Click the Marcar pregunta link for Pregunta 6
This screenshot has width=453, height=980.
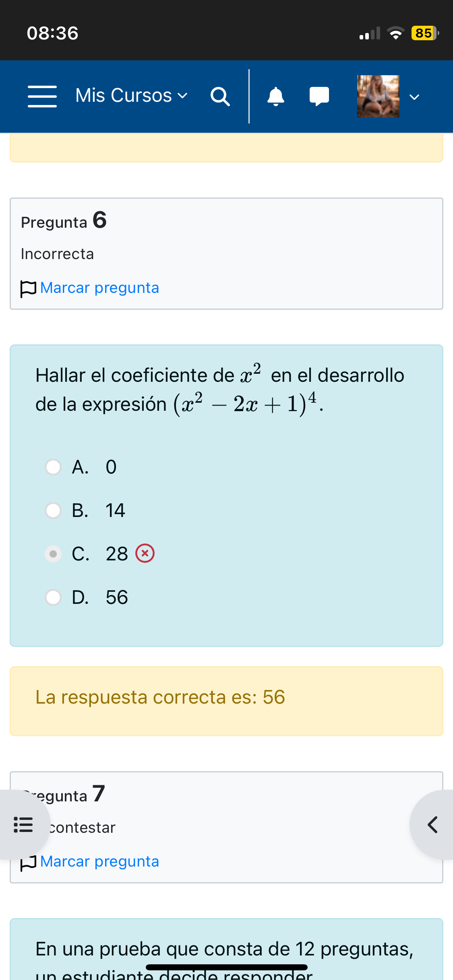[99, 288]
